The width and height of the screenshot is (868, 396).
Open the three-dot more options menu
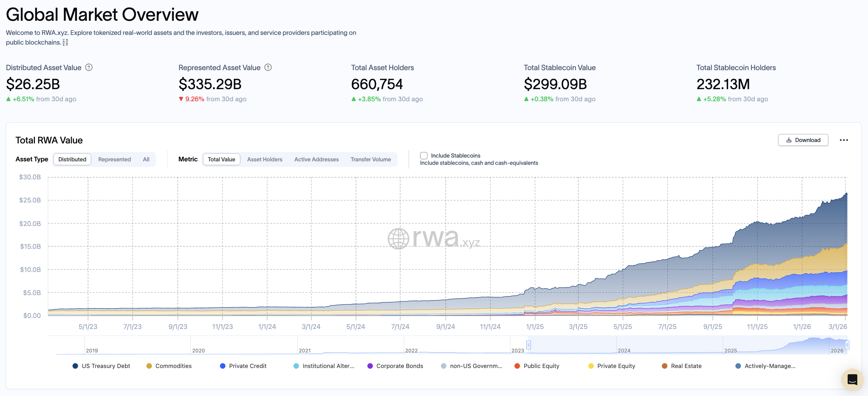coord(843,140)
